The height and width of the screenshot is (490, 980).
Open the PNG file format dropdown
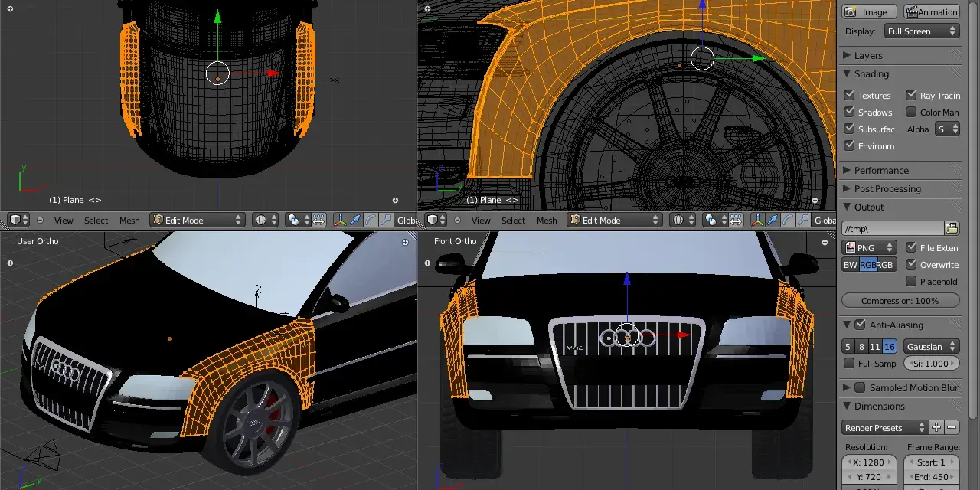coord(869,247)
